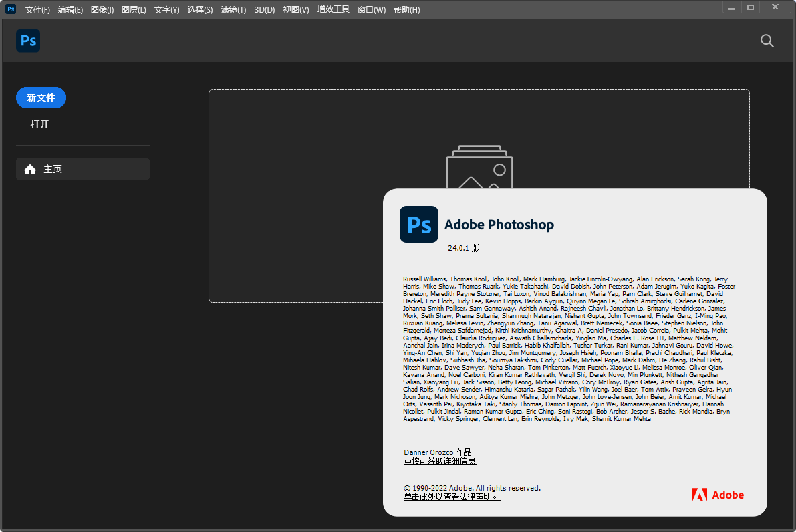Open the 增效工具 menu
The height and width of the screenshot is (532, 796).
pyautogui.click(x=334, y=9)
